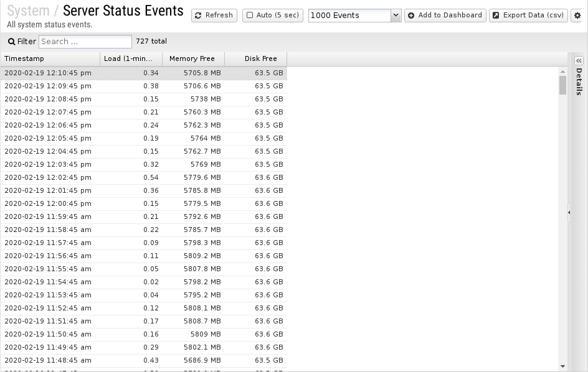
Task: Select row 2020-02-19 11:50:45 am
Action: 144,335
